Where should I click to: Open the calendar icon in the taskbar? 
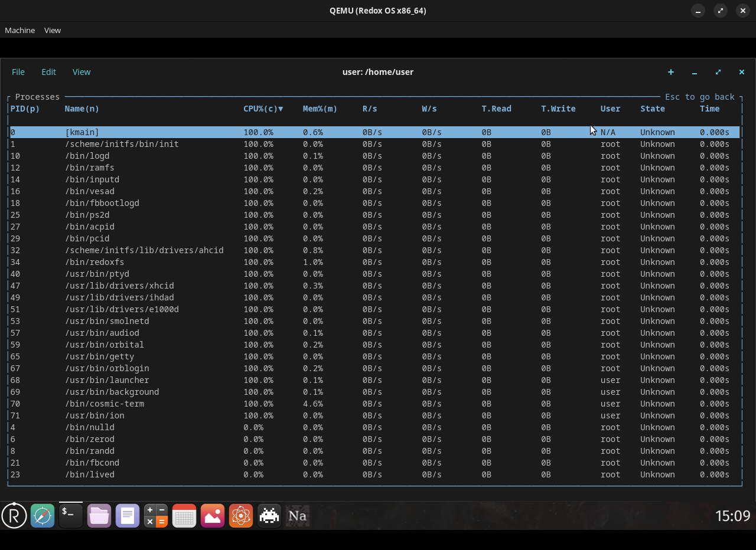(x=184, y=516)
